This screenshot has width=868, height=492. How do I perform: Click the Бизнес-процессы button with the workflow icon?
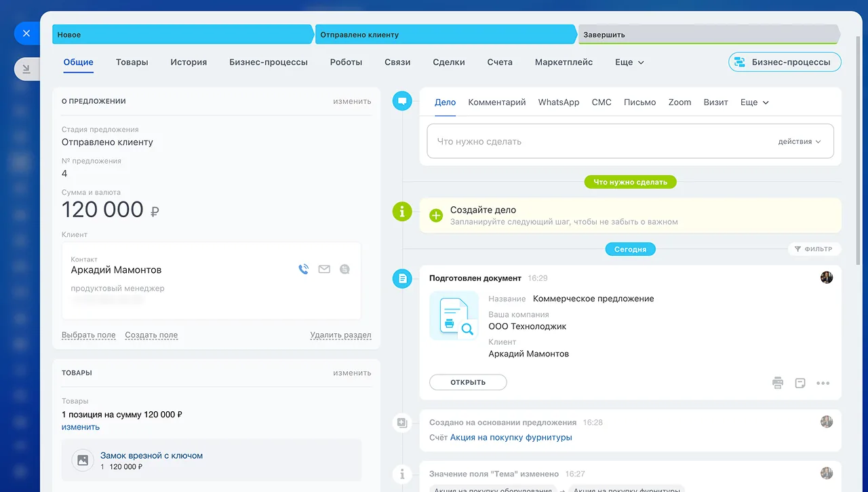[x=785, y=62]
